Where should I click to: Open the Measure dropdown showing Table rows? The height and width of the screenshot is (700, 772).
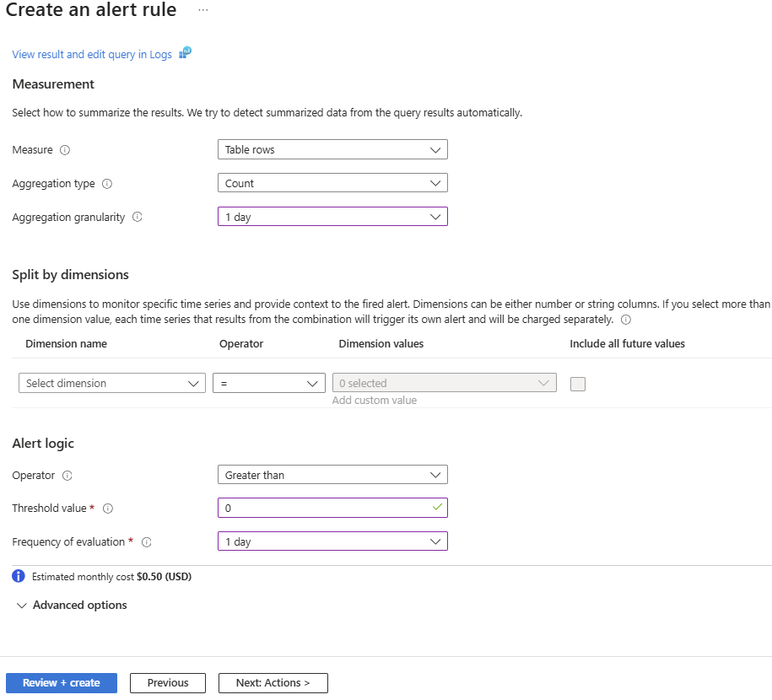332,149
